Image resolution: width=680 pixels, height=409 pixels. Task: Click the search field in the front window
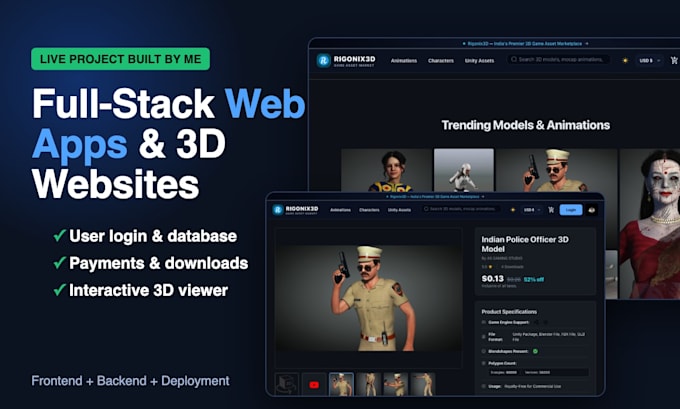point(461,209)
